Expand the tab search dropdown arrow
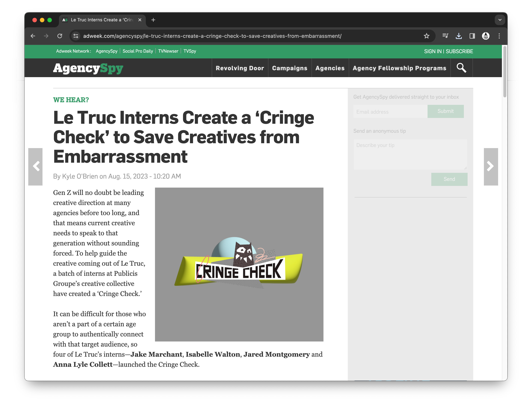The image size is (532, 413). pyautogui.click(x=500, y=20)
